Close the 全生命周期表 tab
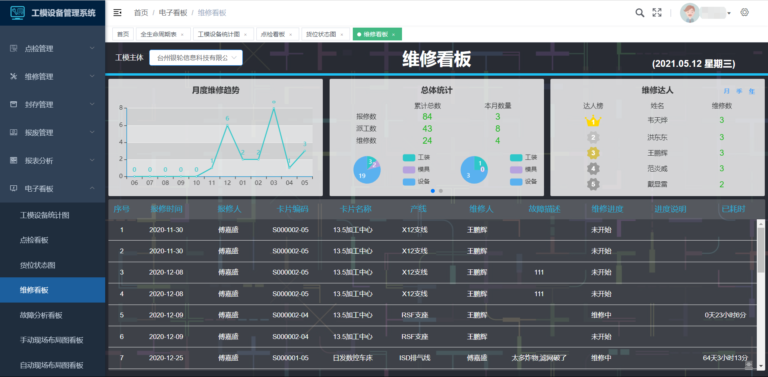The height and width of the screenshot is (377, 768). click(x=182, y=35)
